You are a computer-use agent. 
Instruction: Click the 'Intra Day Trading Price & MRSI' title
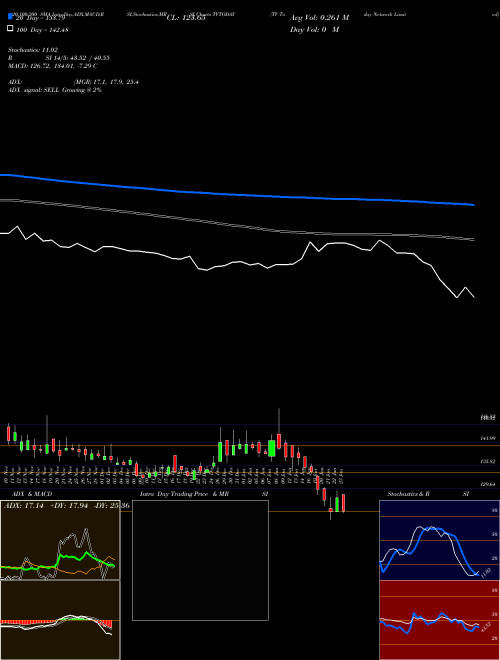point(204,494)
